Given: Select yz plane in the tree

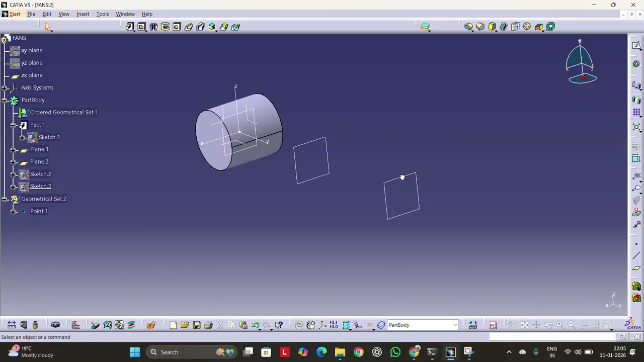Looking at the screenshot, I should click(x=32, y=63).
